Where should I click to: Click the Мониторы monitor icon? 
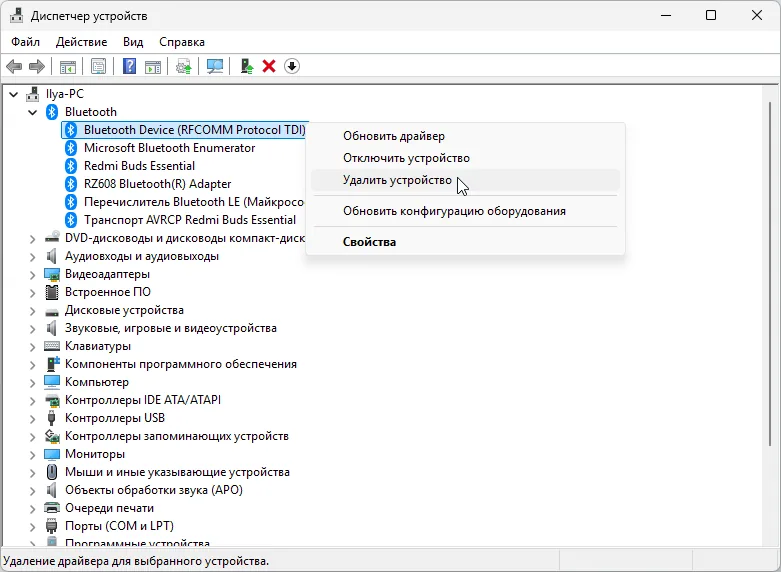coord(52,454)
